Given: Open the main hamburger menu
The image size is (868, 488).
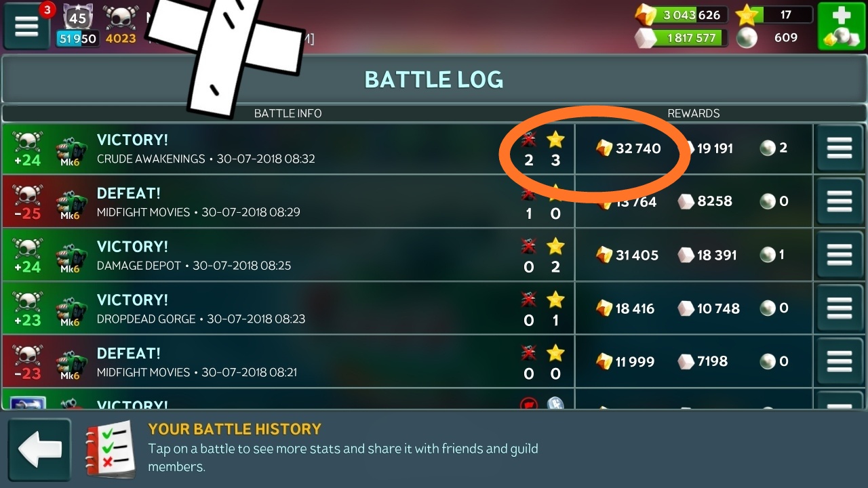Looking at the screenshot, I should pos(26,26).
